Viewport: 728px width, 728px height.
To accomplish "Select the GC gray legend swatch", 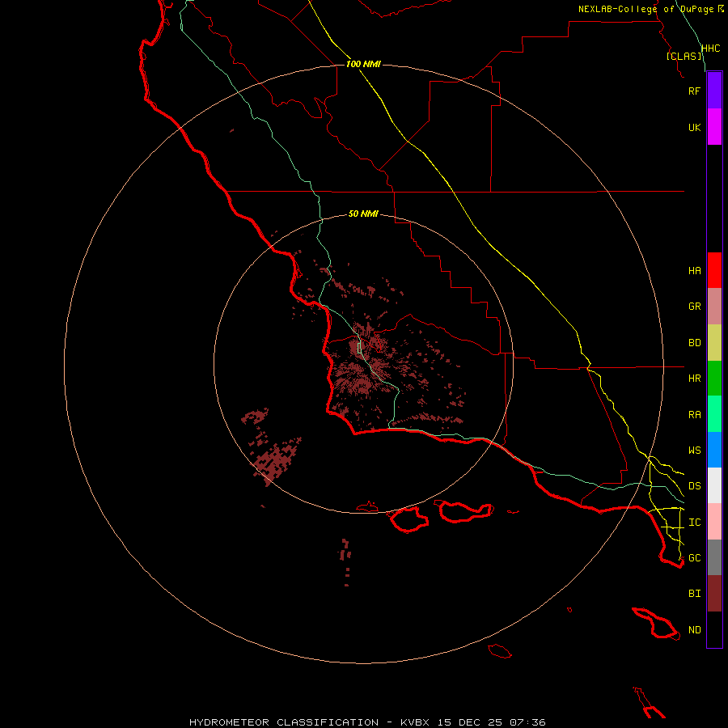I will (714, 557).
